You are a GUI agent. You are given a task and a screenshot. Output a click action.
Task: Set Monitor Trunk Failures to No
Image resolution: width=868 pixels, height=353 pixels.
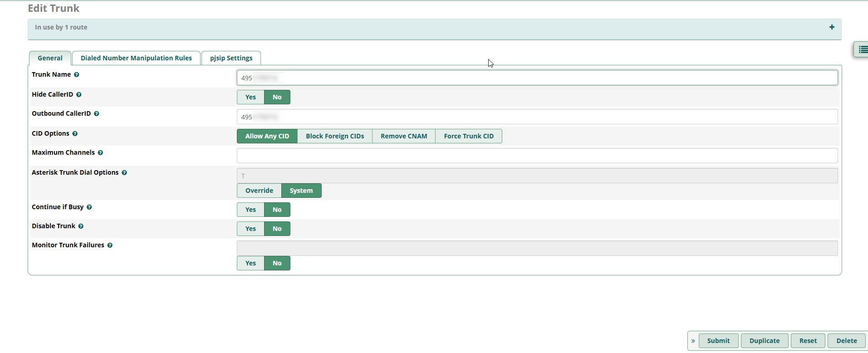tap(277, 263)
